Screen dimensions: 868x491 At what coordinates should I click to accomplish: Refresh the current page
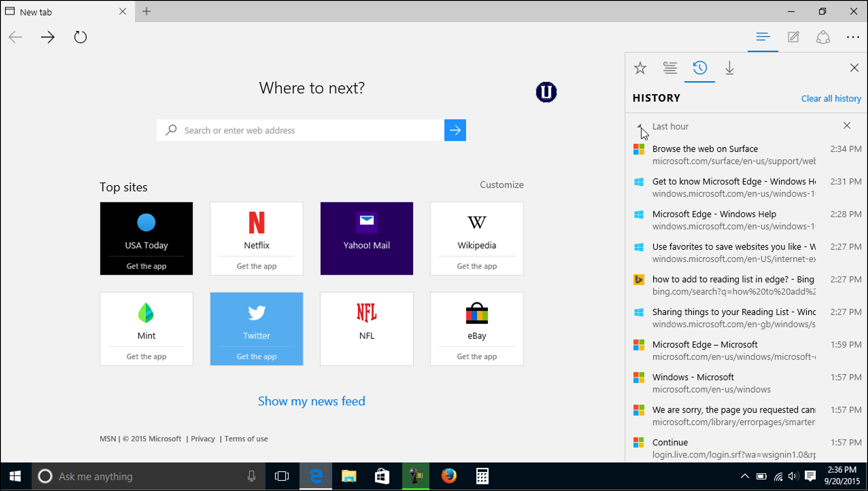tap(80, 37)
